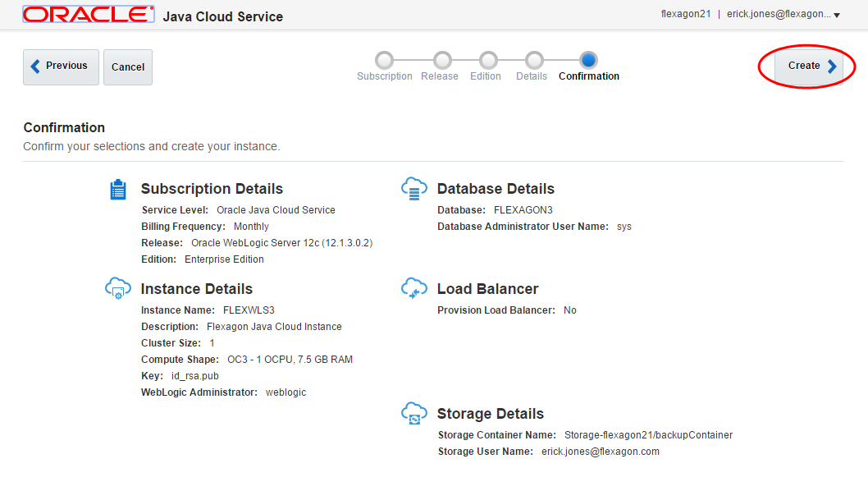Click the Subscription Details clipboard icon
868x491 pixels.
(118, 190)
